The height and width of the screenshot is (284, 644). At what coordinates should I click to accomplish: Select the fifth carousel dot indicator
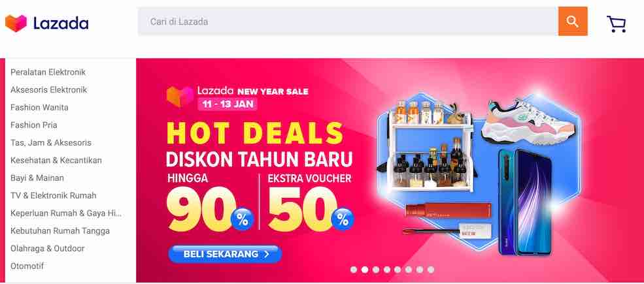pyautogui.click(x=398, y=270)
